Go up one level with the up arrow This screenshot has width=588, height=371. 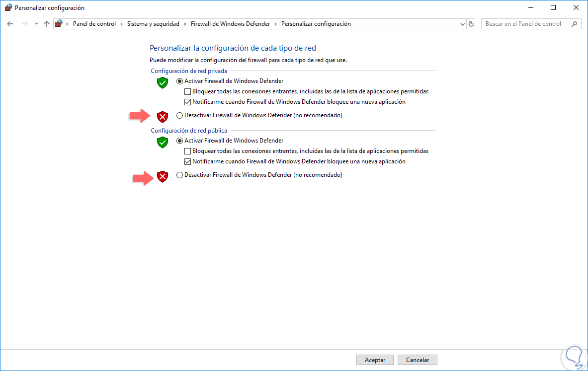click(47, 24)
